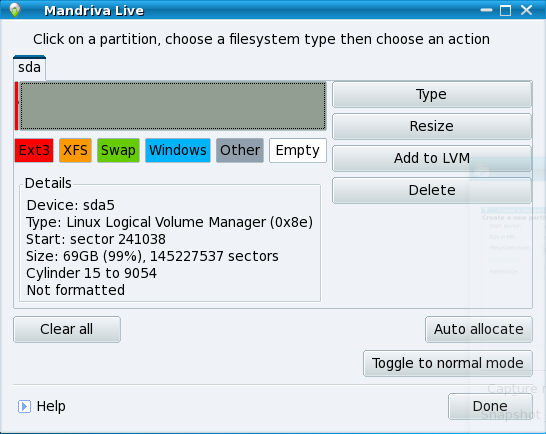Click the Done button

pyautogui.click(x=490, y=406)
